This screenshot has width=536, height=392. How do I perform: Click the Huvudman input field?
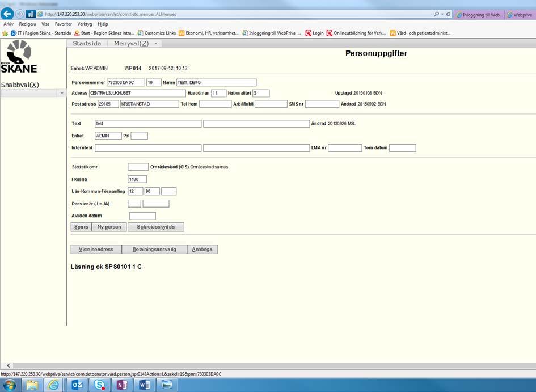[218, 93]
